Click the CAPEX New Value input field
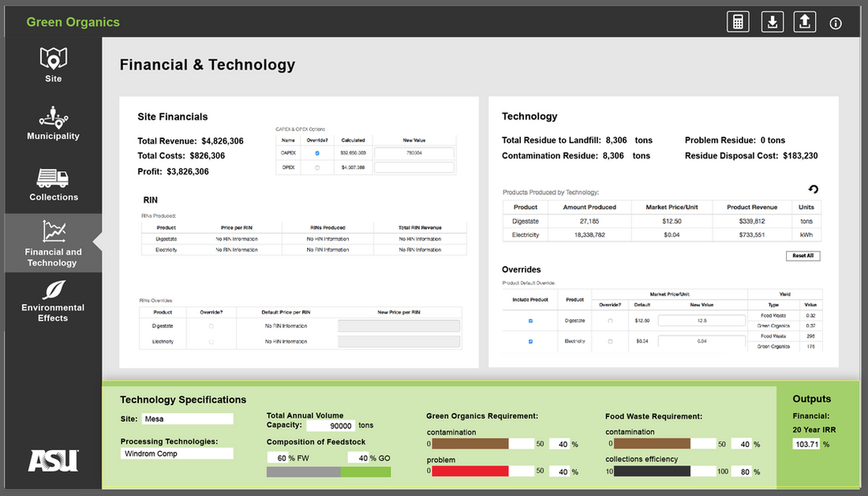The width and height of the screenshot is (868, 496). [414, 153]
